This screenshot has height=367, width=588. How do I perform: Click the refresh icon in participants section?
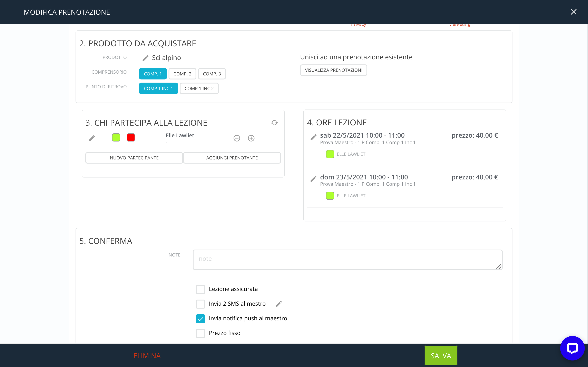[274, 123]
